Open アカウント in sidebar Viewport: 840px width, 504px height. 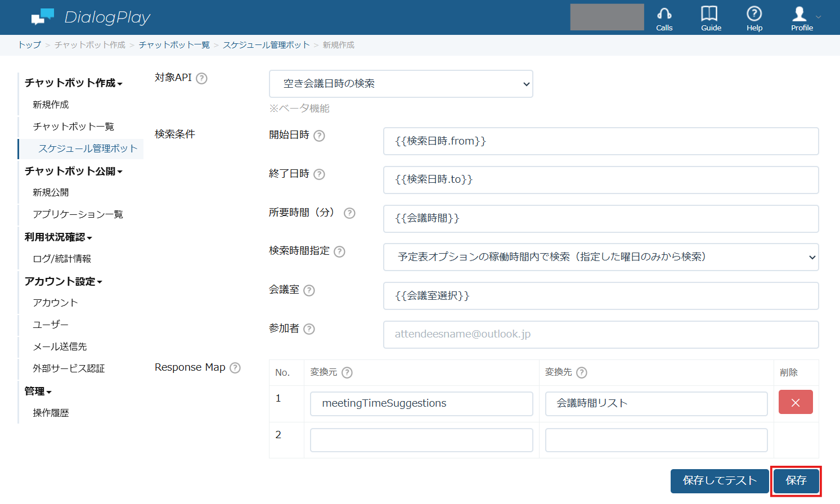pos(55,303)
